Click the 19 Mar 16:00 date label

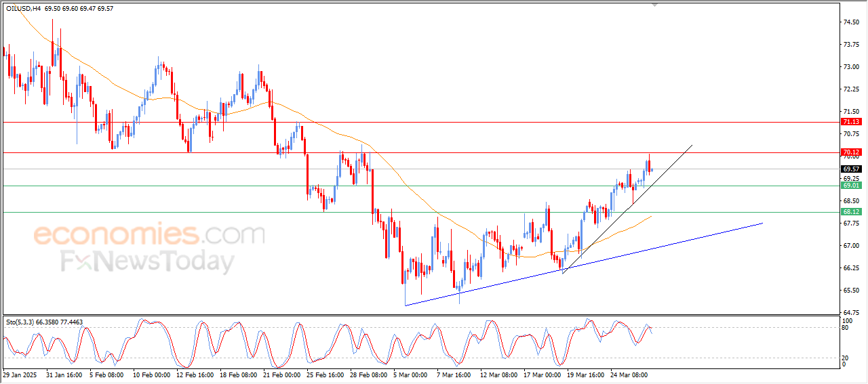(x=585, y=374)
